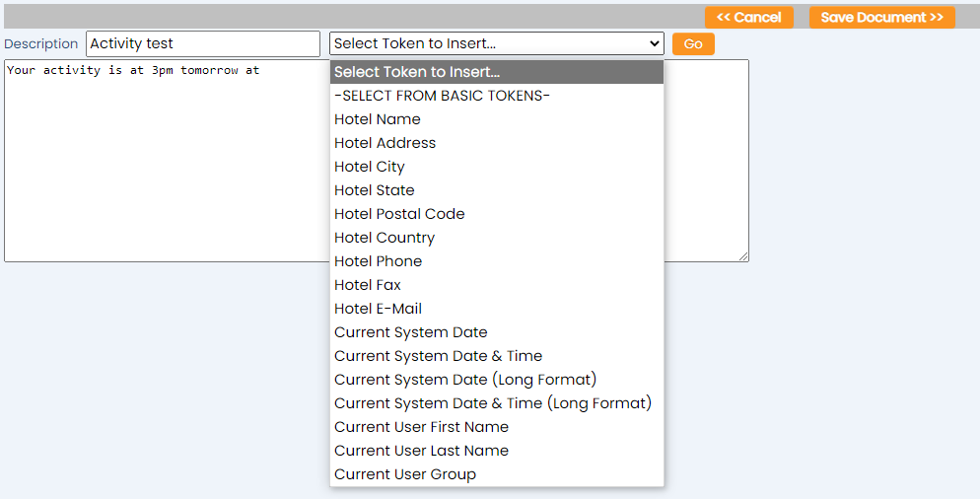Choose Current System Date option
The height and width of the screenshot is (499, 980).
tap(497, 332)
